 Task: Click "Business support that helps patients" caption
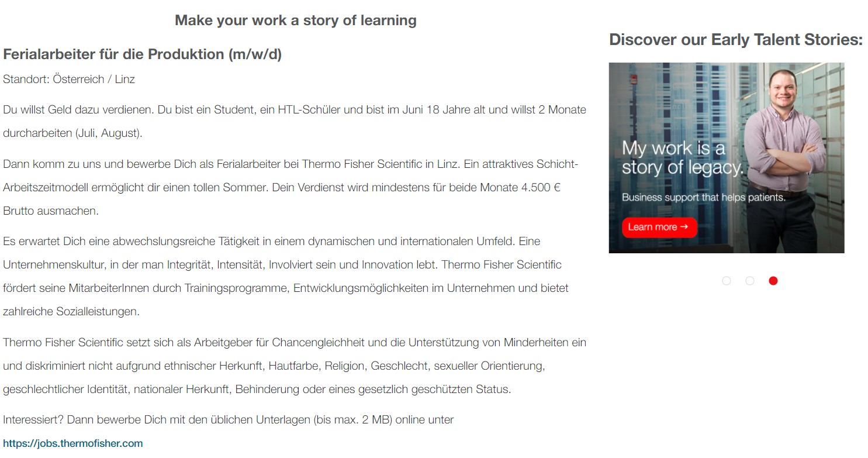pos(703,197)
